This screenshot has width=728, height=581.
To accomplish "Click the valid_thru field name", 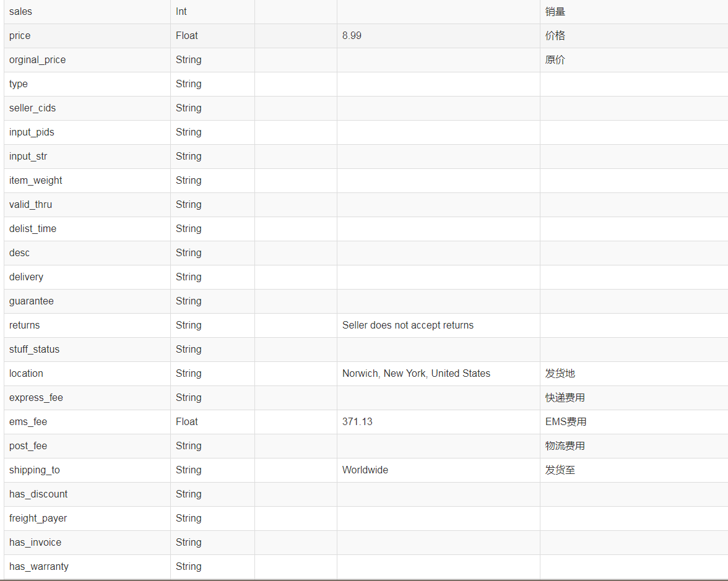I will (x=30, y=204).
